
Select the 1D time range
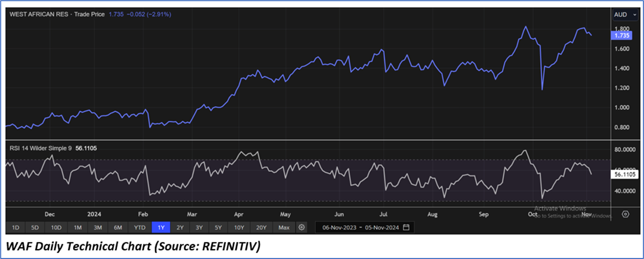click(x=15, y=227)
